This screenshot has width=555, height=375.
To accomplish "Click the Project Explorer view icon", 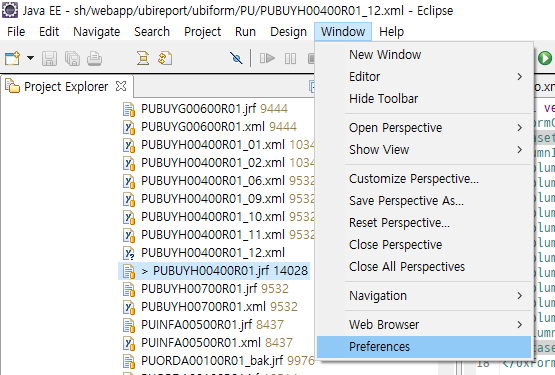I will coord(12,86).
